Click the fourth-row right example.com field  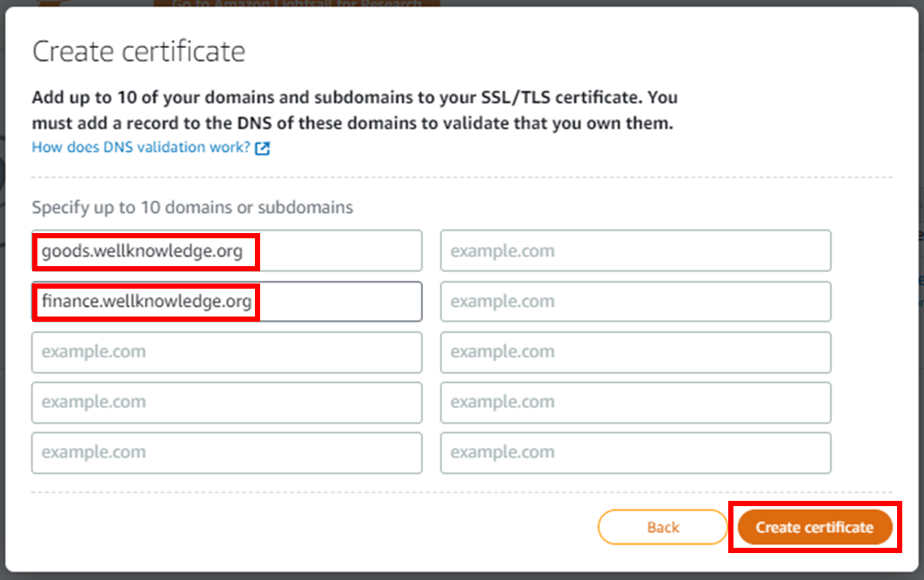(x=636, y=403)
